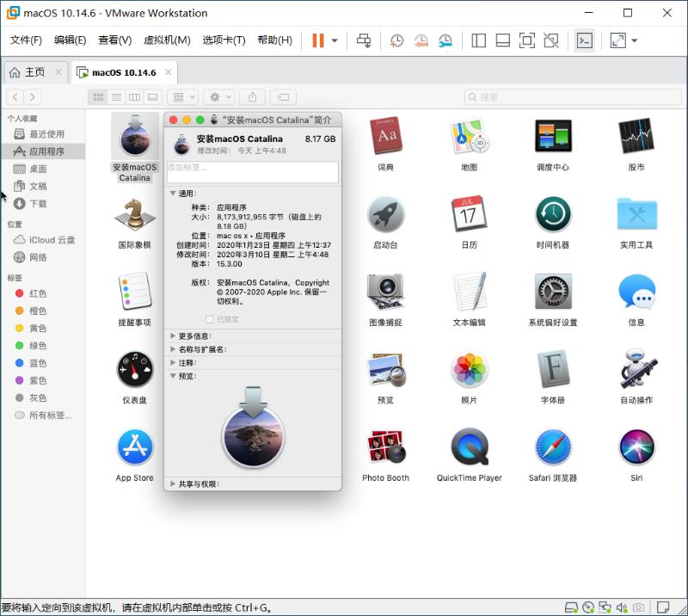Launch 启动台 (Launchpad)

click(386, 215)
